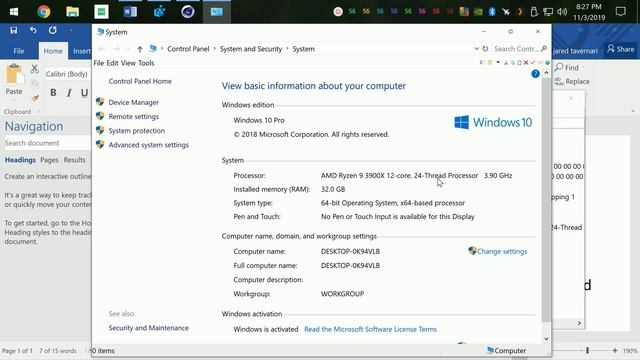The image size is (640, 360).
Task: Go up one level in Control Panel
Action: (x=140, y=49)
